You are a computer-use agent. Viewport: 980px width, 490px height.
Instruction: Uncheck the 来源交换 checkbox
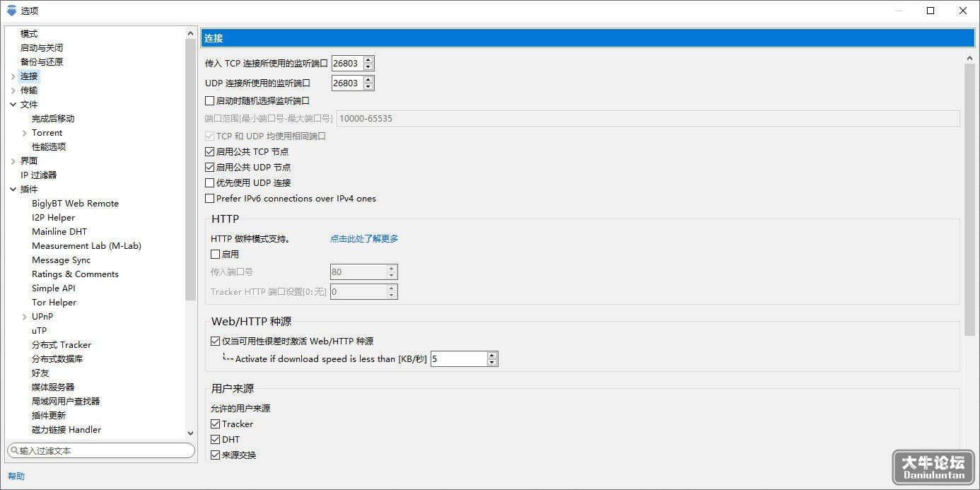click(216, 455)
